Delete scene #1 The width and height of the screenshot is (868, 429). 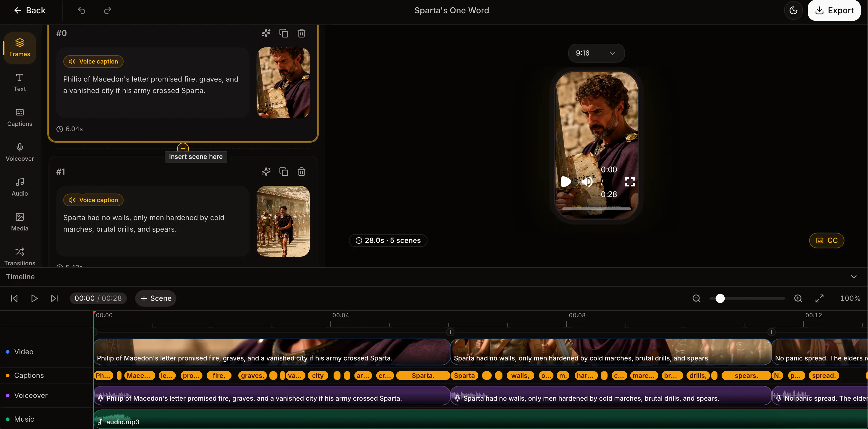[x=302, y=172]
